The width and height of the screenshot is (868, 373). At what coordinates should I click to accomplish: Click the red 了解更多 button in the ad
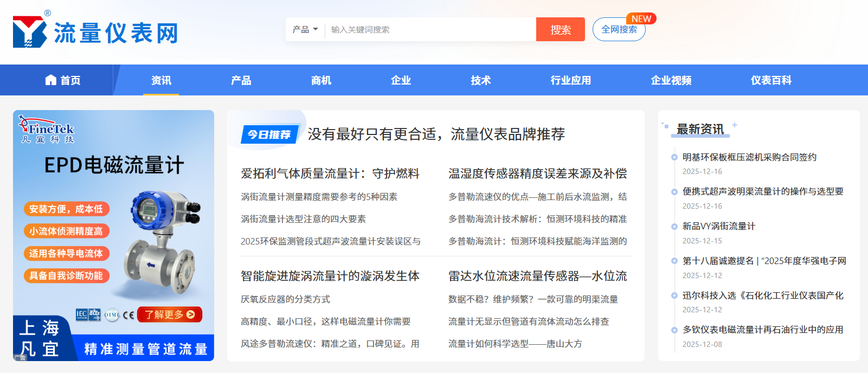(x=169, y=314)
